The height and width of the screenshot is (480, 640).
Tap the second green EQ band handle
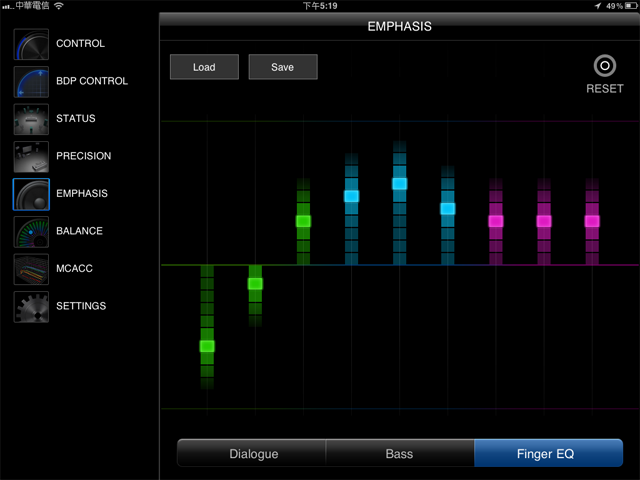255,284
